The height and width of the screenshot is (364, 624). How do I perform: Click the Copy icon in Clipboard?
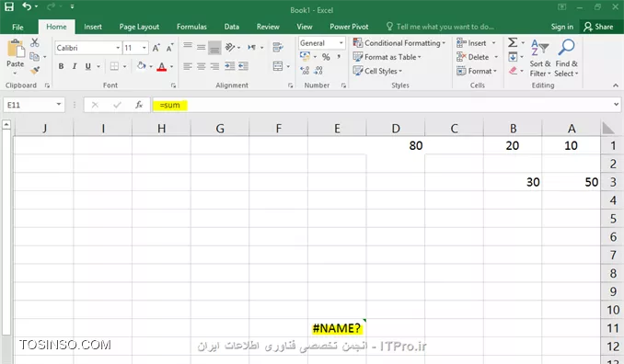pyautogui.click(x=35, y=56)
